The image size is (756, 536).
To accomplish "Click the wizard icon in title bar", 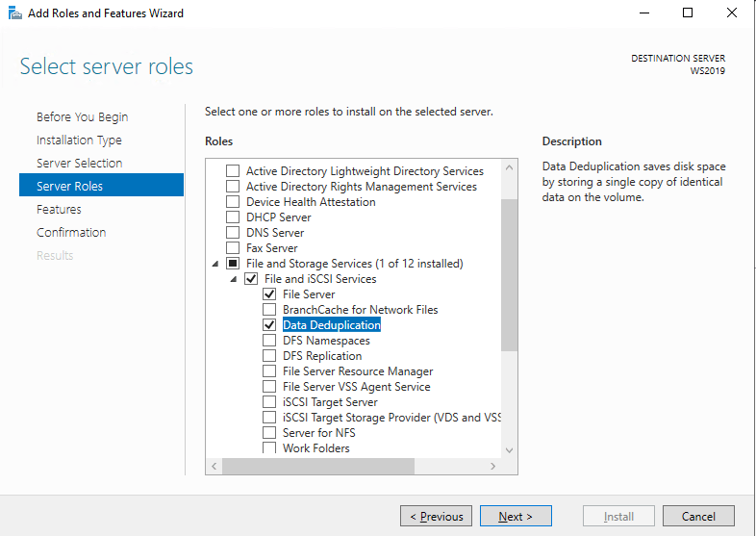I will (x=15, y=13).
